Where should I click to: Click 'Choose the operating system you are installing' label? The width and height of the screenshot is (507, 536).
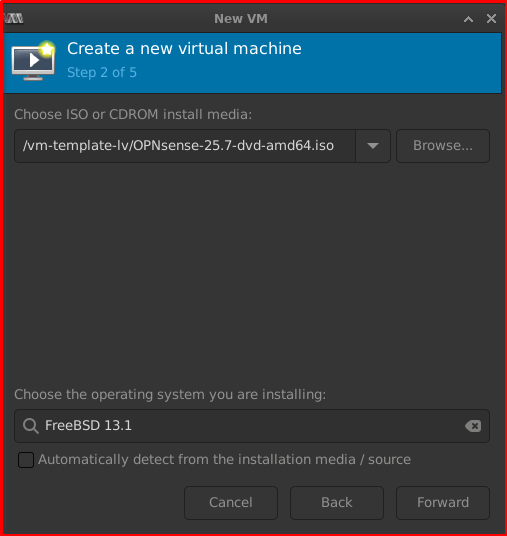pyautogui.click(x=170, y=394)
